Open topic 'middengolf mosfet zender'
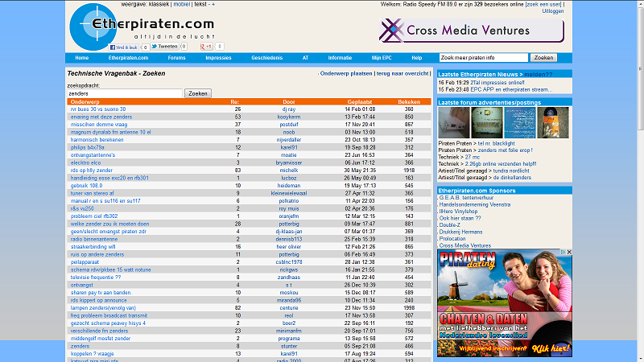This screenshot has width=644, height=362. point(100,339)
